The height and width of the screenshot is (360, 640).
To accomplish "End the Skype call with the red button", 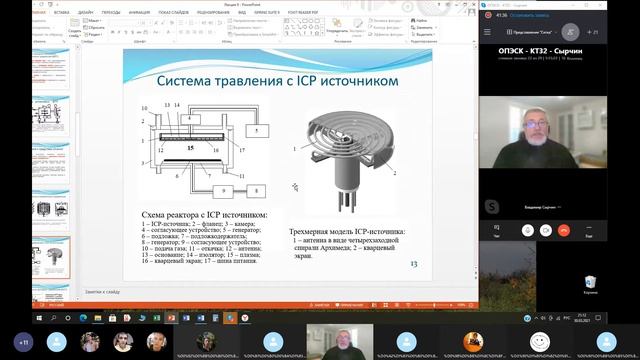I will [x=564, y=230].
